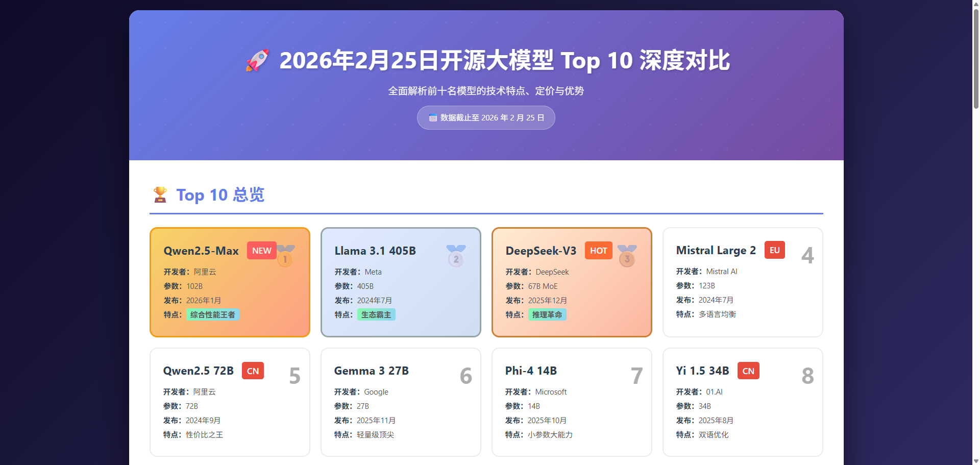
Task: Click the scrollbar up arrow
Action: tap(976, 4)
